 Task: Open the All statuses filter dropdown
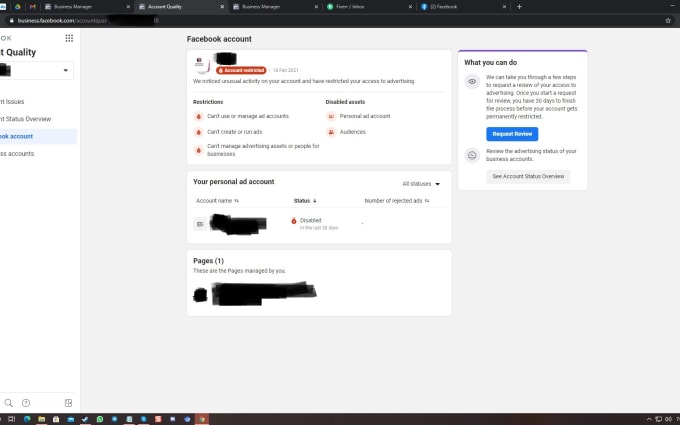(421, 184)
